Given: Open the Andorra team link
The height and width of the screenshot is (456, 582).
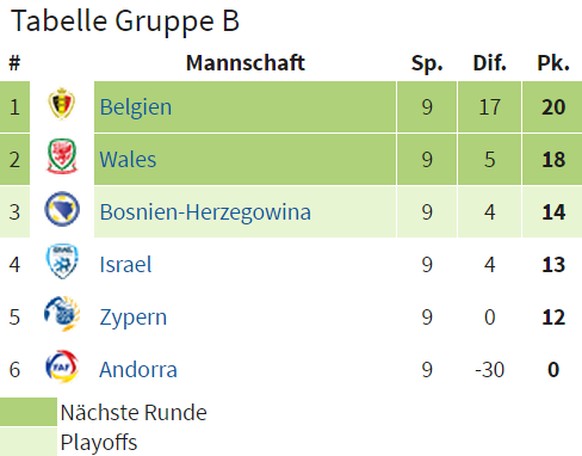Looking at the screenshot, I should (138, 370).
